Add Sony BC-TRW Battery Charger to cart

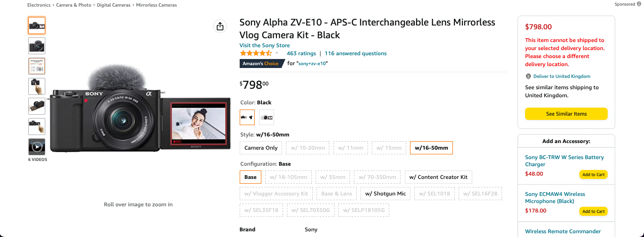tap(593, 175)
